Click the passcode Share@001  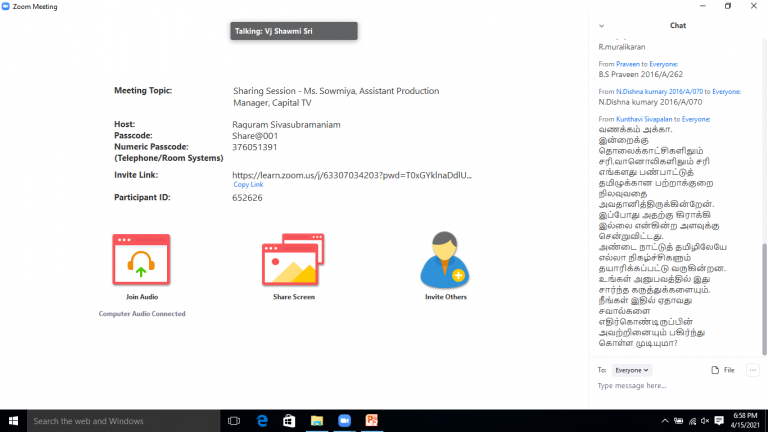coord(255,136)
